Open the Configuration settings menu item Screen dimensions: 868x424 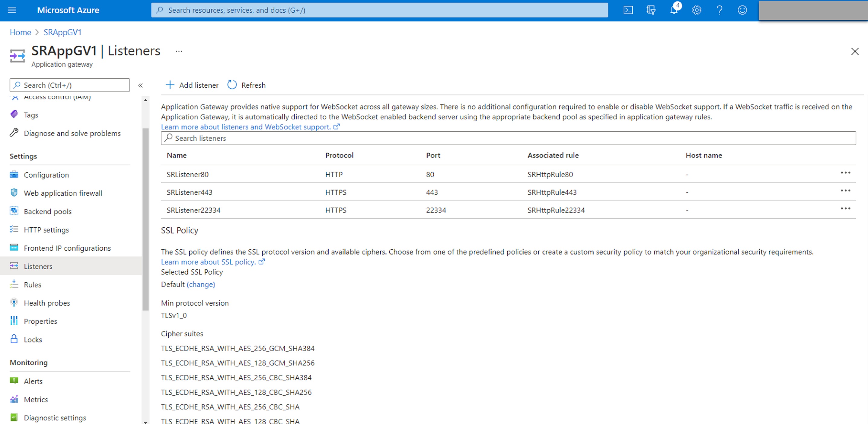tap(47, 174)
